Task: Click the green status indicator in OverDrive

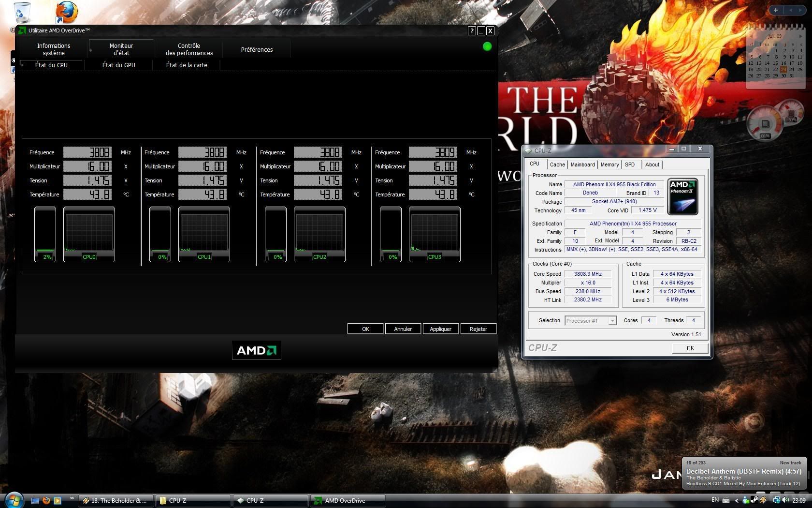Action: pyautogui.click(x=487, y=46)
